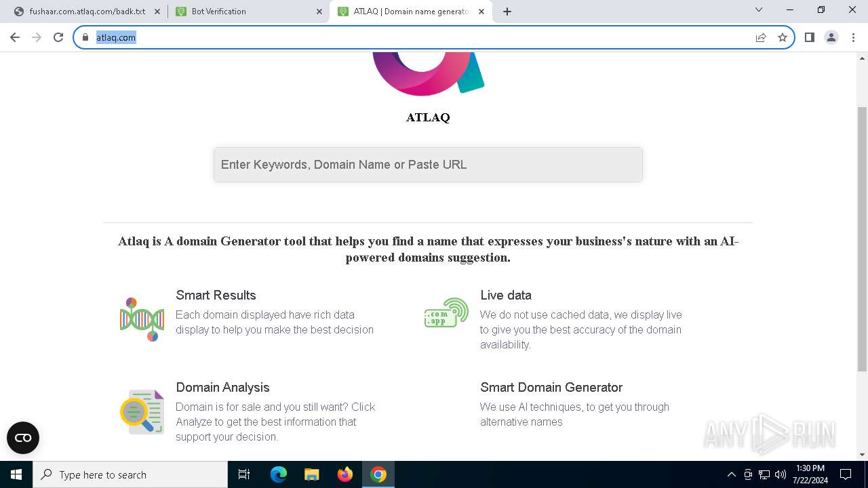The height and width of the screenshot is (488, 868).
Task: Go back to previous page
Action: tap(15, 37)
